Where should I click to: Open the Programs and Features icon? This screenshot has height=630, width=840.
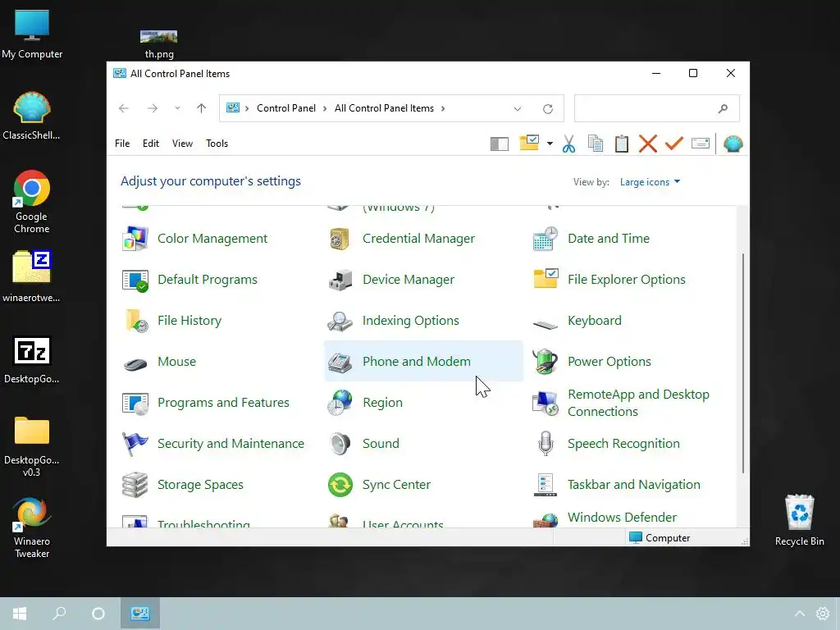135,403
